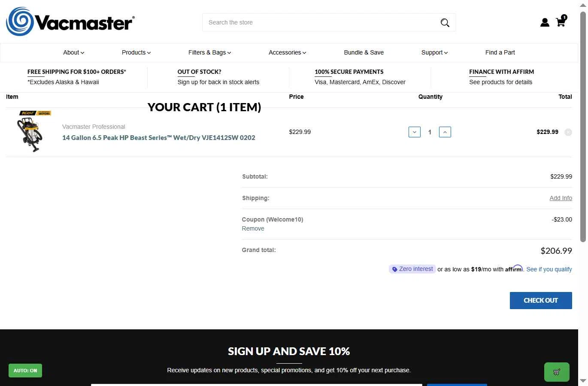588x386 pixels.
Task: Click the Vacmaster logo
Action: pos(70,21)
